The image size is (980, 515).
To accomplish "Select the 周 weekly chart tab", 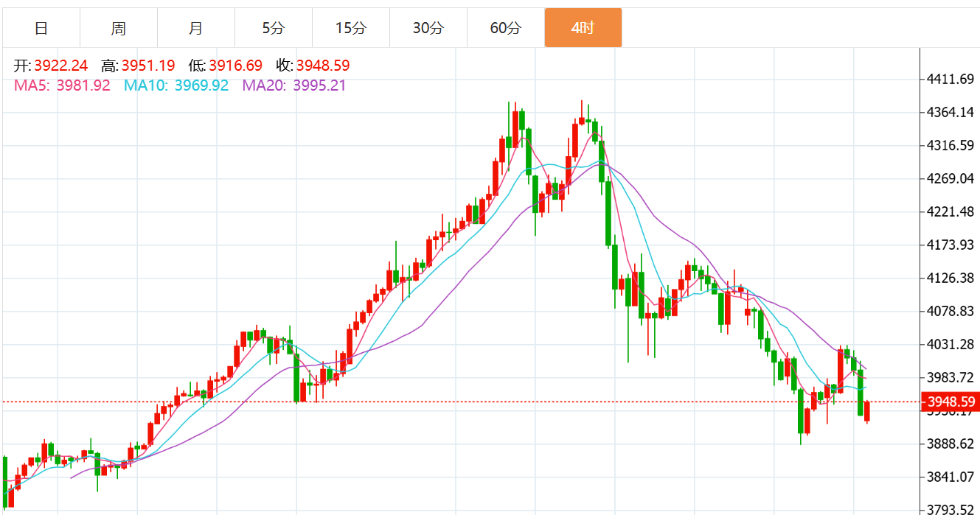I will tap(119, 28).
